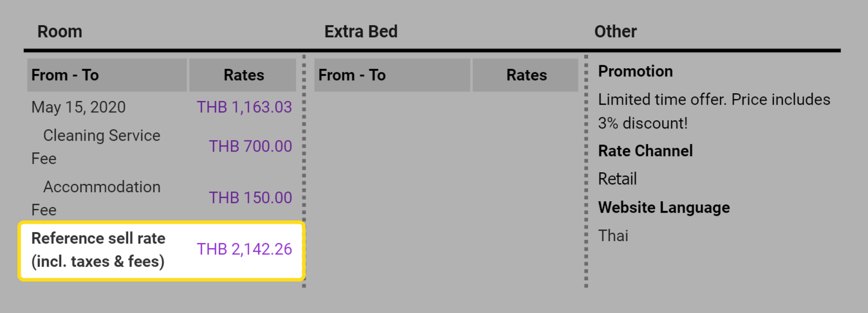Click the Rate Channel heading
868x313 pixels.
pos(645,151)
